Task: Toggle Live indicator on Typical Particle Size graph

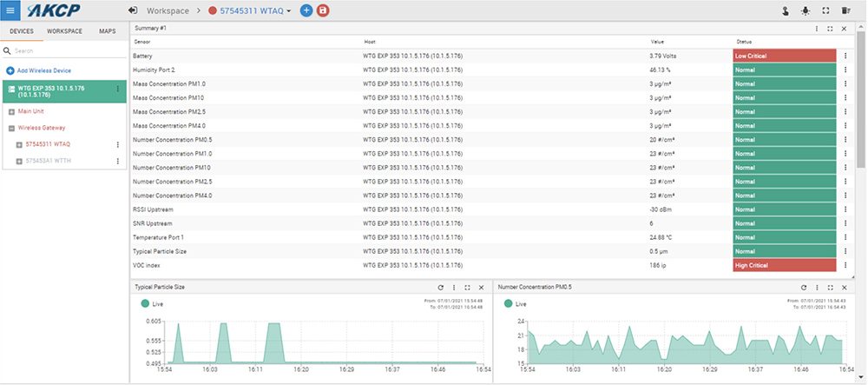Action: click(x=144, y=304)
